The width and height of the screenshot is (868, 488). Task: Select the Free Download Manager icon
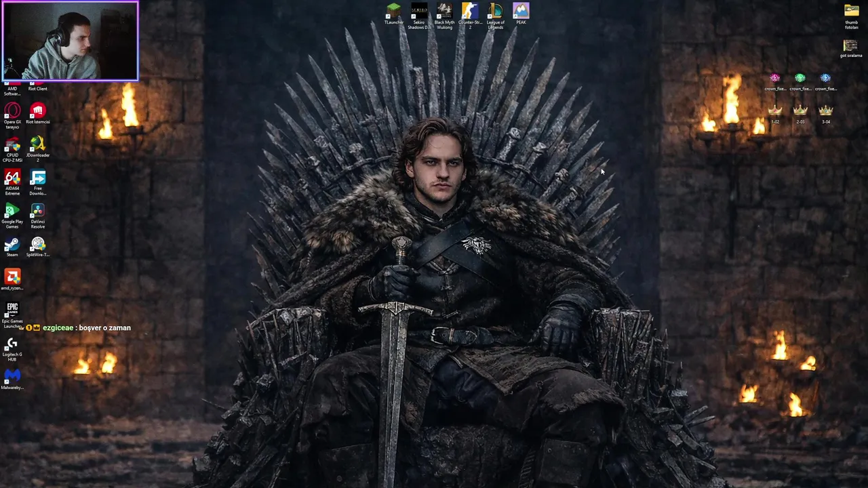tap(38, 182)
